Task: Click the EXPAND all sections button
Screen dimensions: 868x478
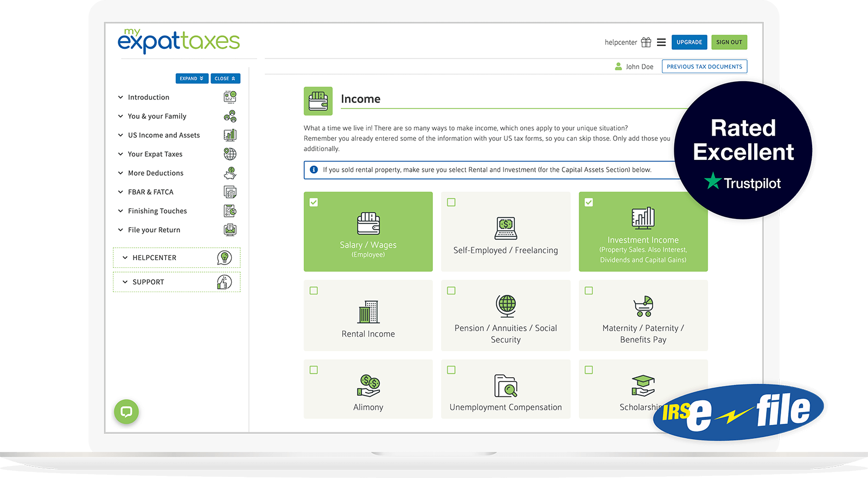Action: (x=192, y=79)
